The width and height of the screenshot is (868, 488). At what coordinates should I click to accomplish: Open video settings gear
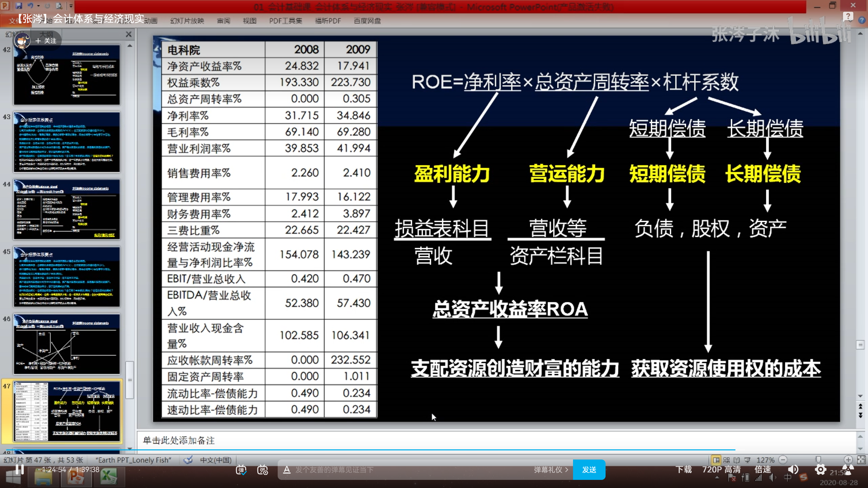820,470
